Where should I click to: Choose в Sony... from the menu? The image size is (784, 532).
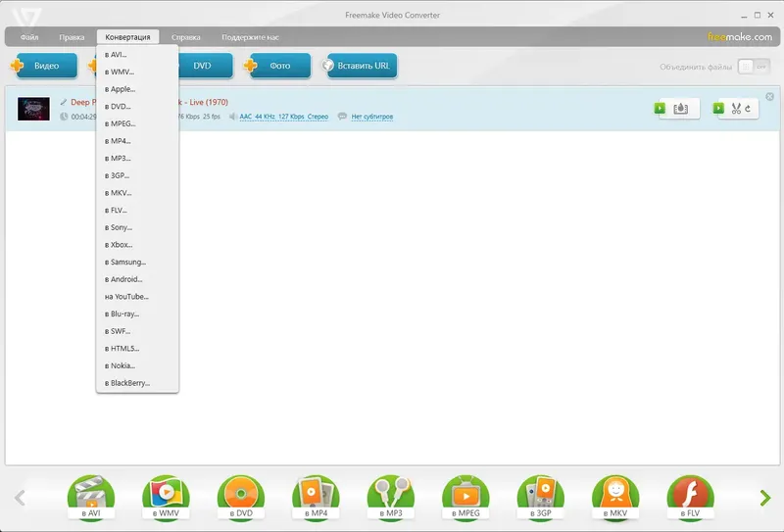click(137, 227)
